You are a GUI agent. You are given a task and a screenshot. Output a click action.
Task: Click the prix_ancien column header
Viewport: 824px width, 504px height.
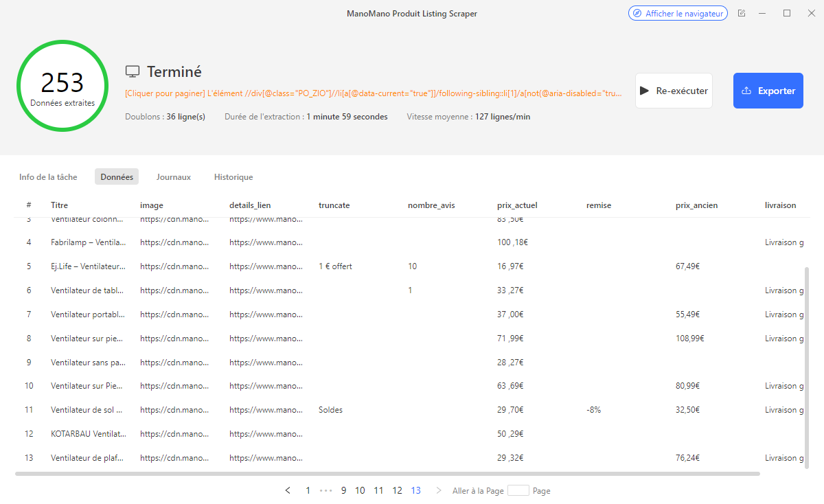pos(696,205)
